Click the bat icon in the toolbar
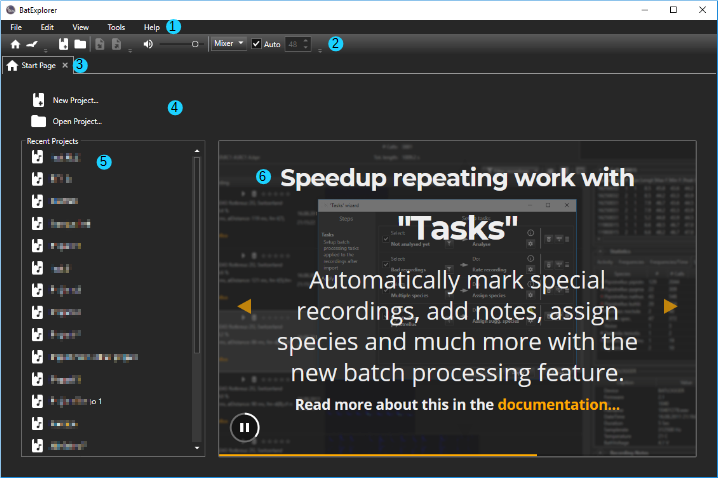The width and height of the screenshot is (718, 478). tap(32, 44)
